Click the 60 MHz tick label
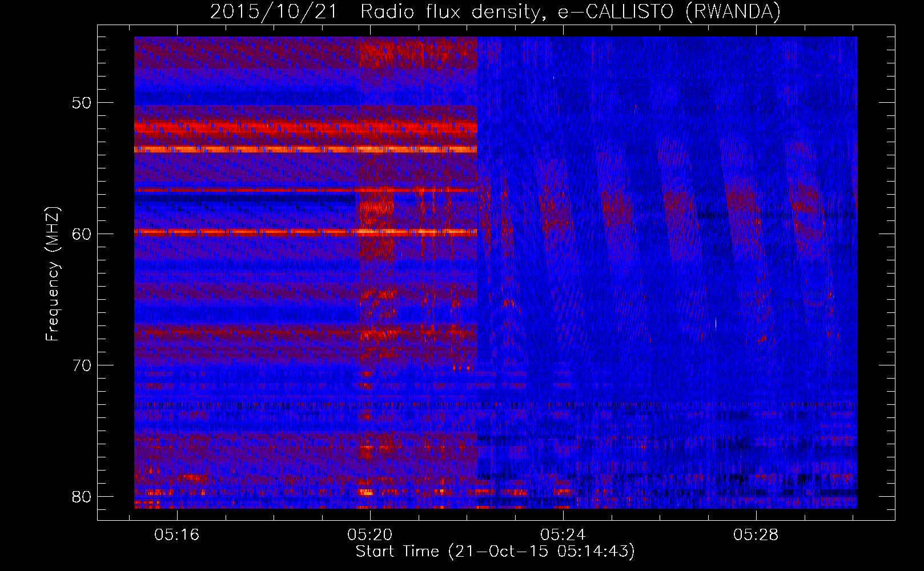Screen dimensions: 924x571 pyautogui.click(x=82, y=234)
